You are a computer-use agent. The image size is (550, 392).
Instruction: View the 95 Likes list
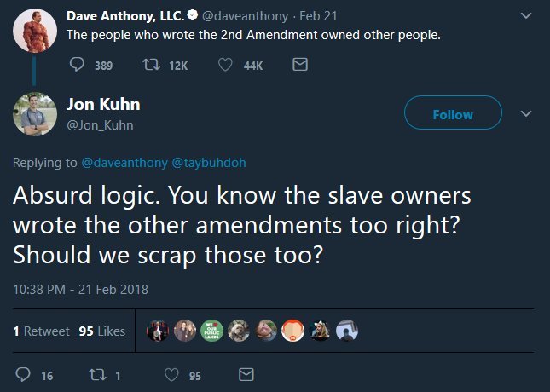(x=101, y=331)
